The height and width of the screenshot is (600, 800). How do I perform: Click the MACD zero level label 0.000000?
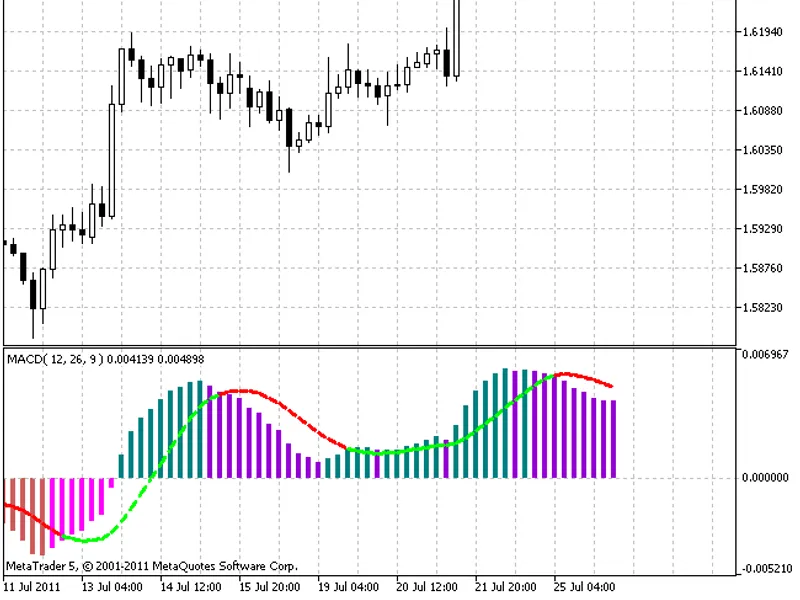[765, 478]
